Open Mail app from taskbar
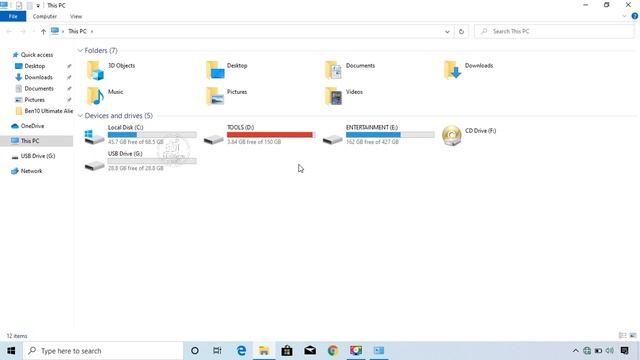The image size is (640, 360). coord(310,351)
